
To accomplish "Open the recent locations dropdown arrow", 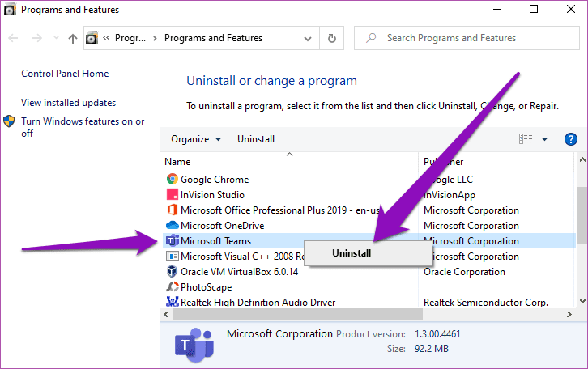I will (x=56, y=38).
